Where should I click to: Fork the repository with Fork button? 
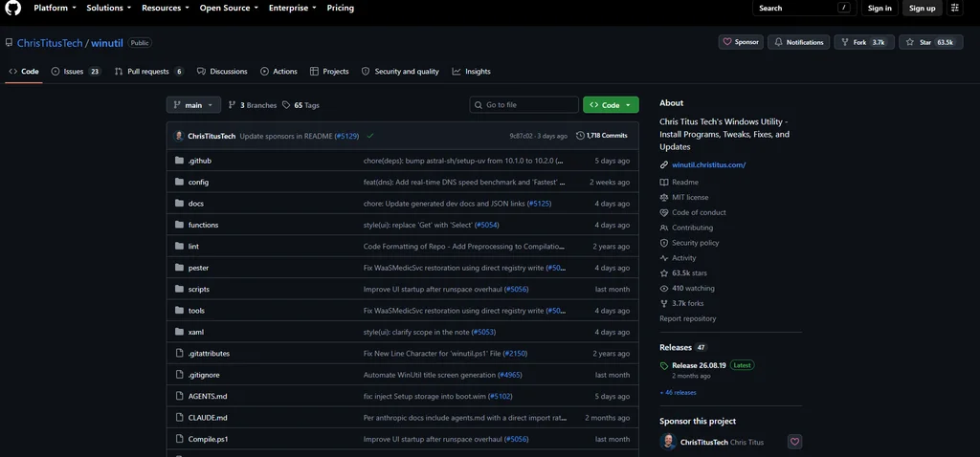coord(864,42)
